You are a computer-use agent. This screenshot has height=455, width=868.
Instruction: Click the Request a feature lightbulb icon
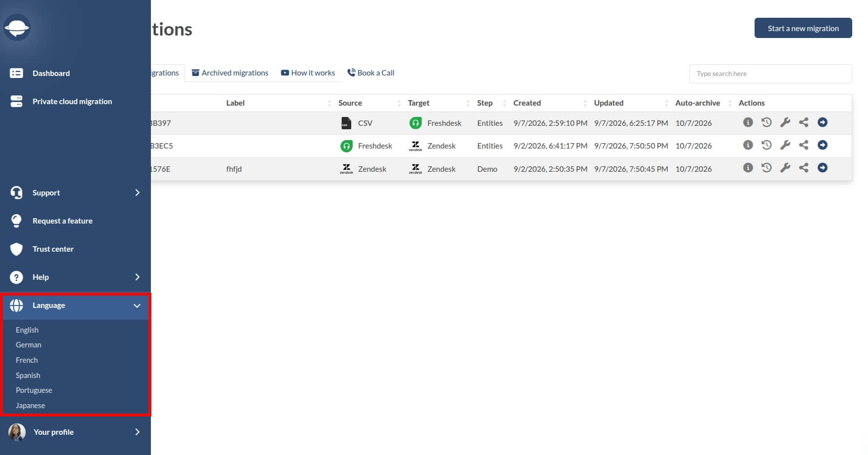pyautogui.click(x=16, y=221)
